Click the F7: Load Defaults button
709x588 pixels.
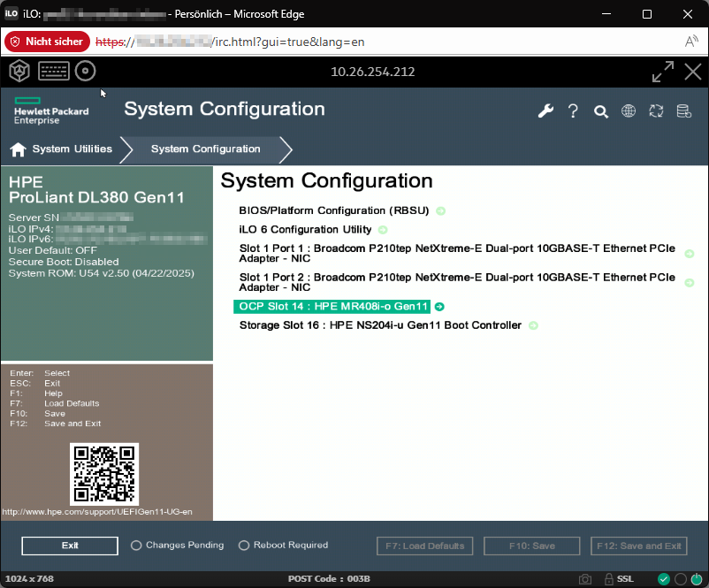click(425, 546)
